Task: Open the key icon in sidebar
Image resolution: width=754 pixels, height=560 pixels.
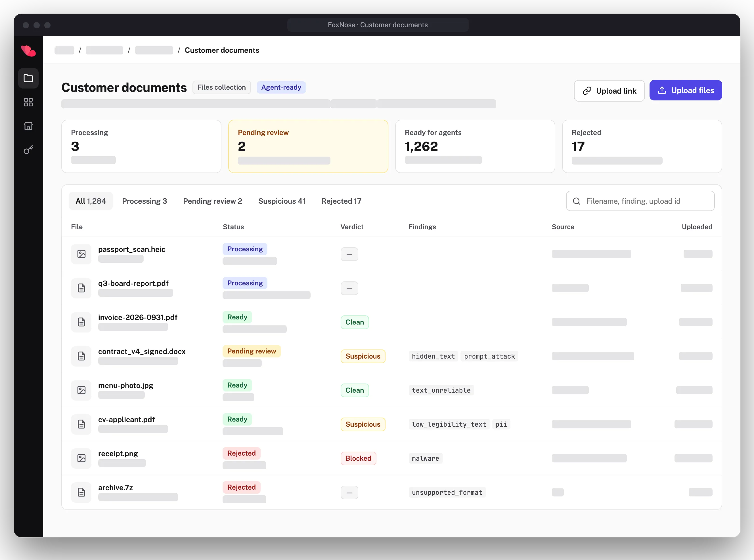Action: click(28, 150)
